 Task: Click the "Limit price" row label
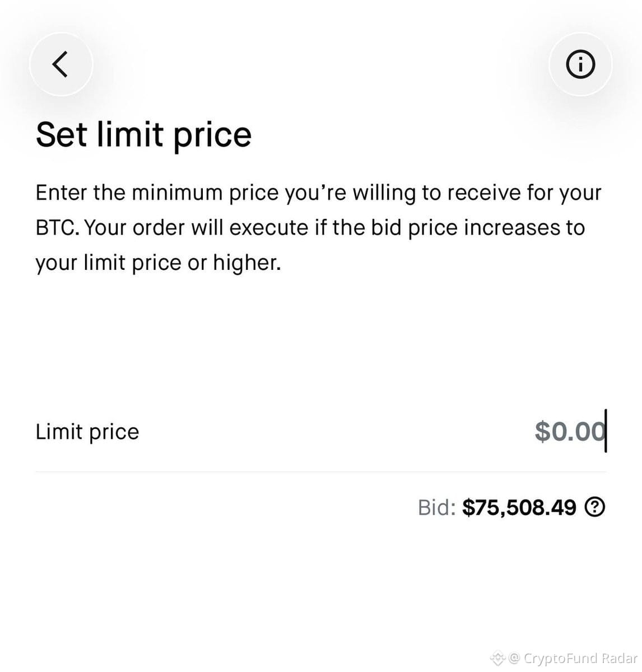pos(87,432)
